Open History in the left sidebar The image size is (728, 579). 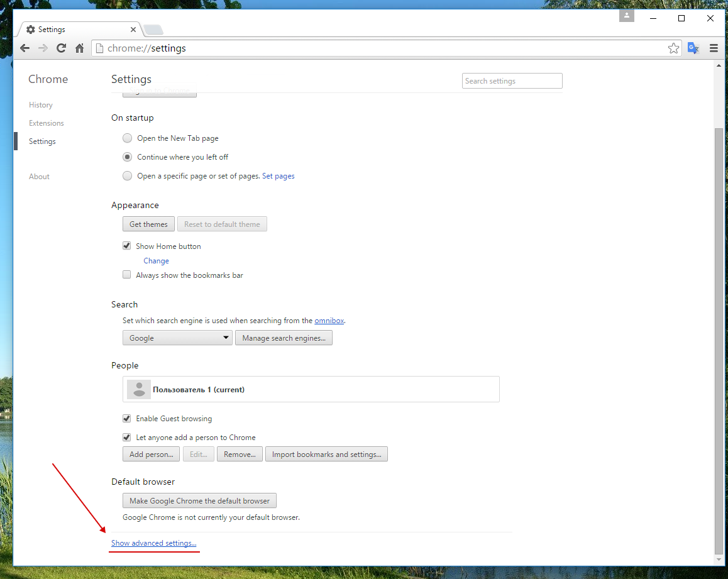click(x=41, y=105)
